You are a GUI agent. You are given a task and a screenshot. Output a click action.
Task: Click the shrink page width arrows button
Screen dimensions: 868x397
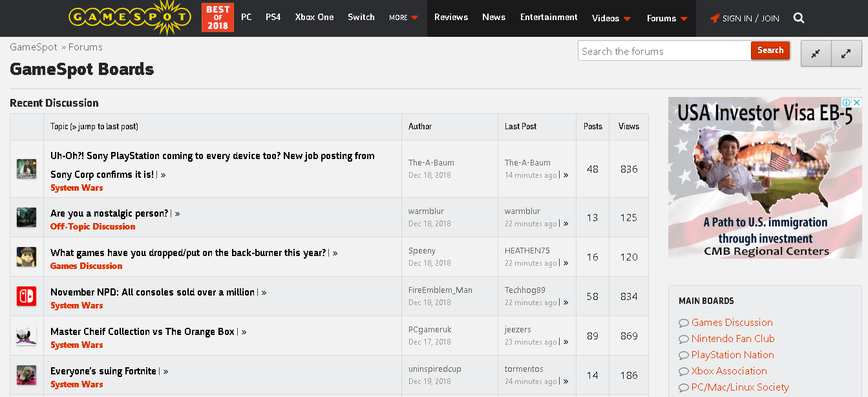tap(816, 54)
